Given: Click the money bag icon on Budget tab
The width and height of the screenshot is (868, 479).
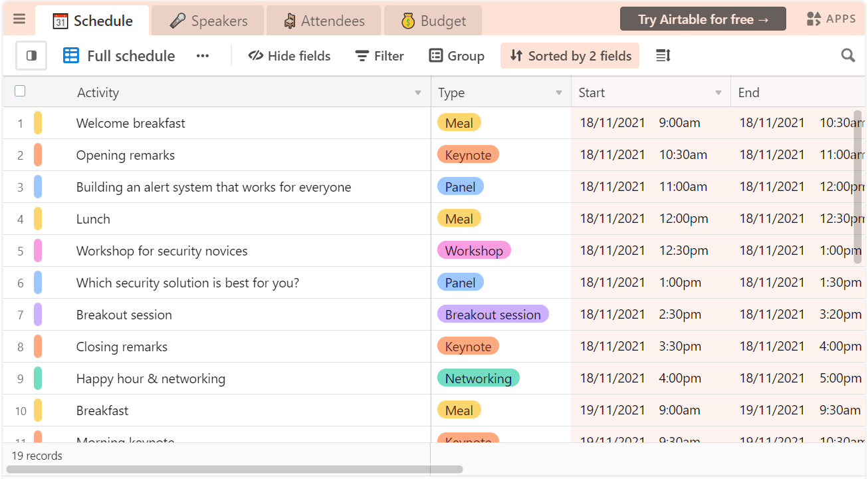Looking at the screenshot, I should [408, 21].
